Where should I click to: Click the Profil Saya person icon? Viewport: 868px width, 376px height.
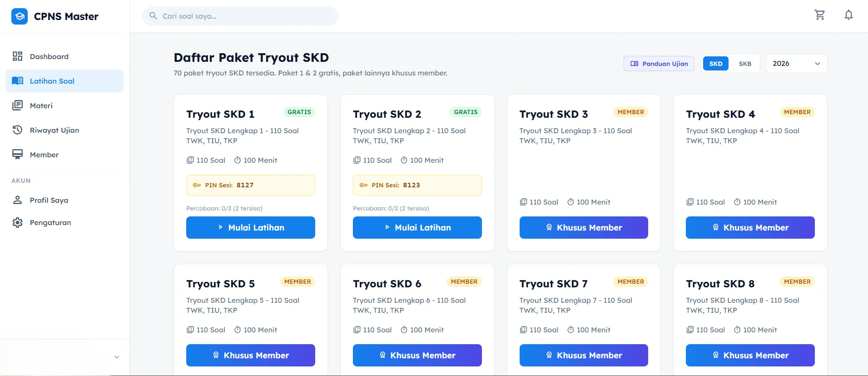[17, 200]
